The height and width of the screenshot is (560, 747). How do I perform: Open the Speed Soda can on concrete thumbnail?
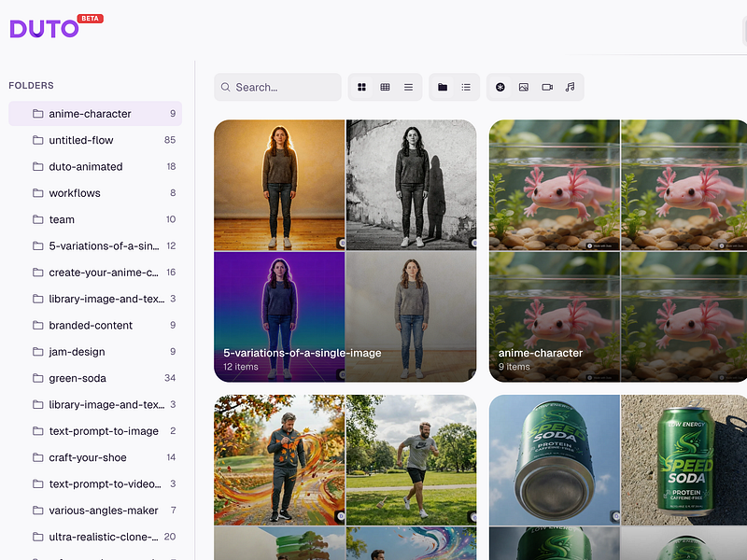click(684, 460)
